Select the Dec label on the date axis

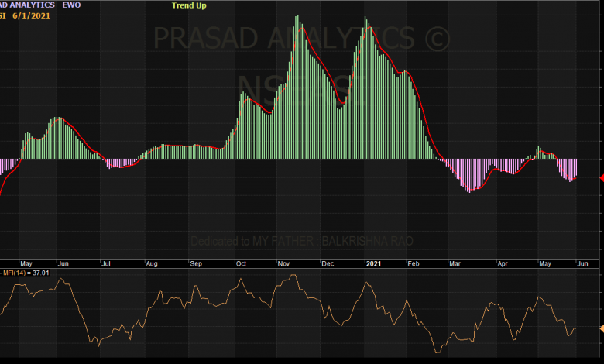click(x=328, y=264)
